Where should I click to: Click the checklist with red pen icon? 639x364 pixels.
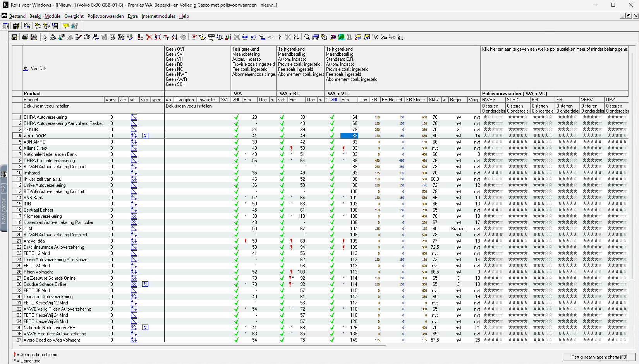click(78, 37)
